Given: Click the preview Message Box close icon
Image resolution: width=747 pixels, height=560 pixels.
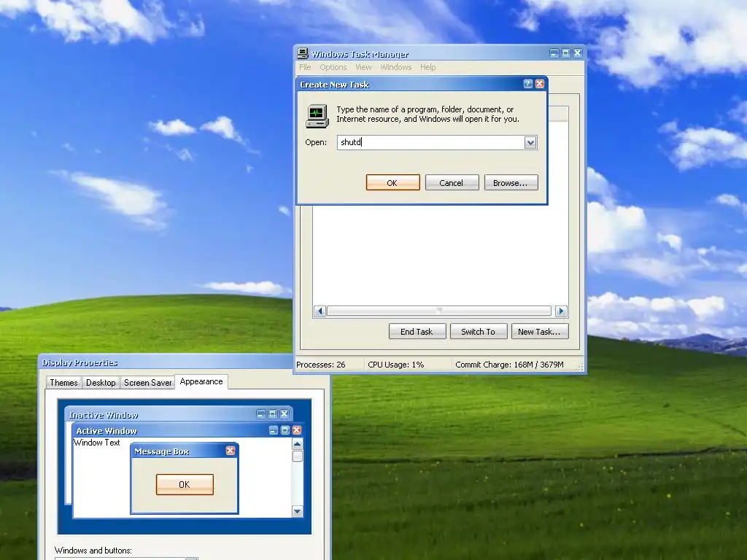Looking at the screenshot, I should pos(231,451).
